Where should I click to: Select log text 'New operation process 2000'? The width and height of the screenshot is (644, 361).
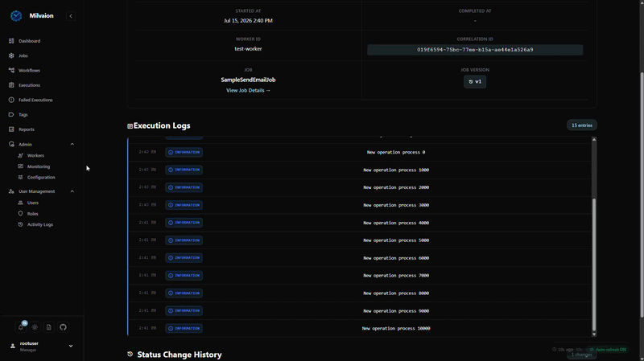click(396, 187)
